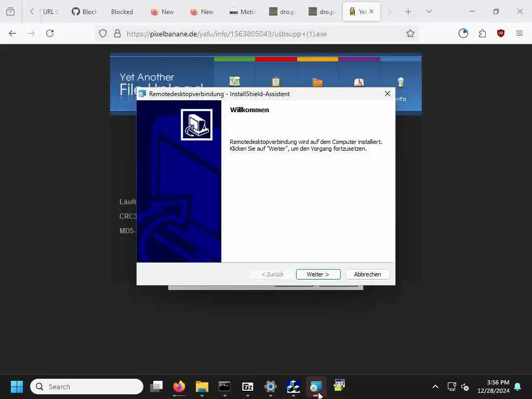
Task: Switch to the second New tab
Action: tap(202, 12)
